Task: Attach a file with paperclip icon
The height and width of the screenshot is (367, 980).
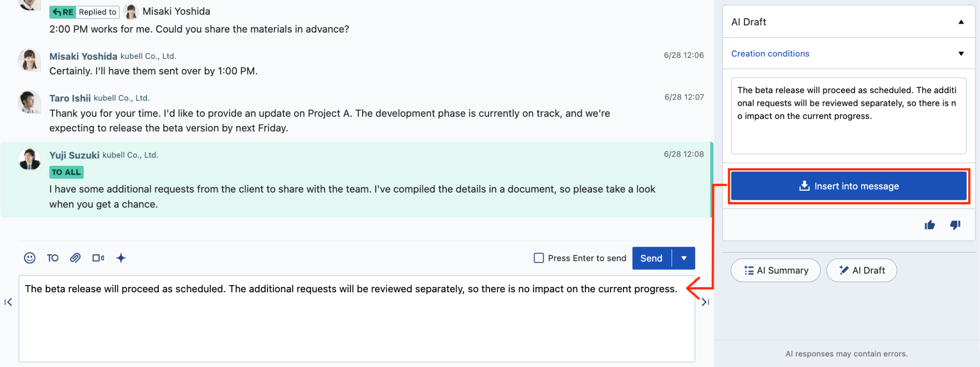Action: (75, 258)
